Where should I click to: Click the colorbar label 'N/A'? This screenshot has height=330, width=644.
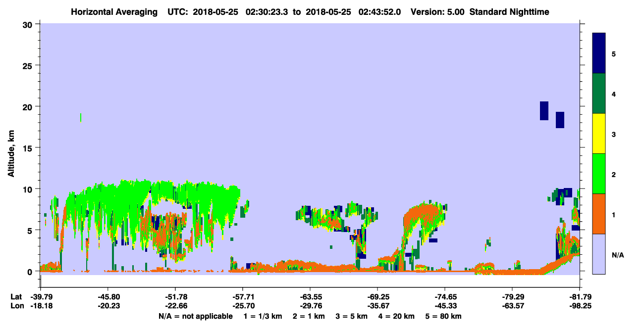point(617,255)
